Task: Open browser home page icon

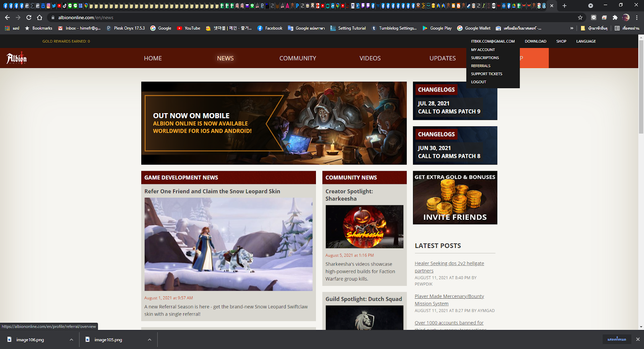Action: 39,17
